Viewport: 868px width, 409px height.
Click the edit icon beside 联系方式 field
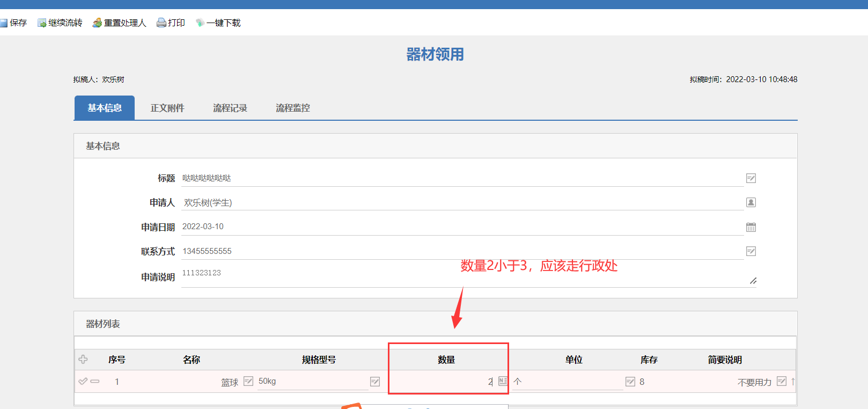click(x=751, y=251)
